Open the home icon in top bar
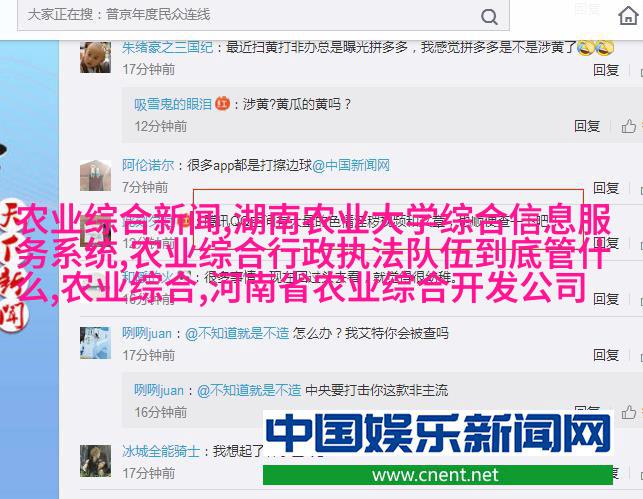This screenshot has width=643, height=499. 628,16
